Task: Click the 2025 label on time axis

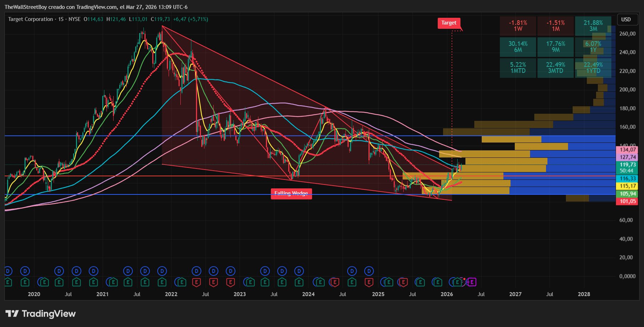Action: (x=378, y=294)
